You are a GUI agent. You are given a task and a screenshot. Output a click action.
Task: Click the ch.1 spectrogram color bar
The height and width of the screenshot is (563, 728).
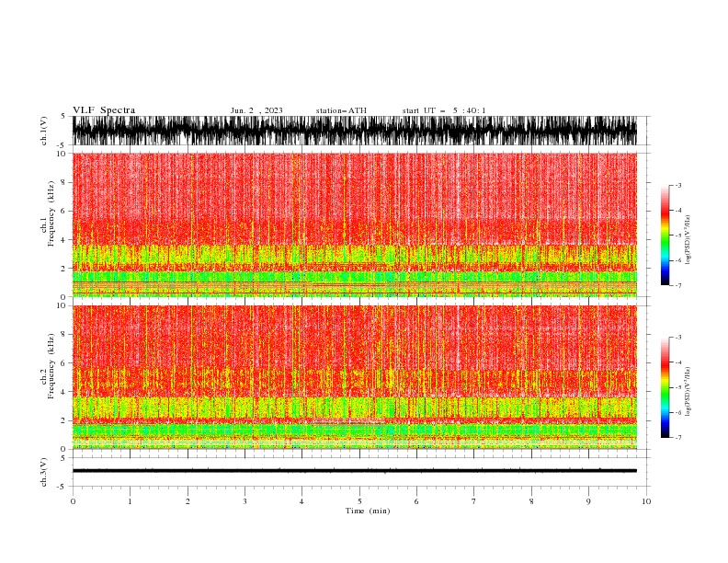pos(665,235)
